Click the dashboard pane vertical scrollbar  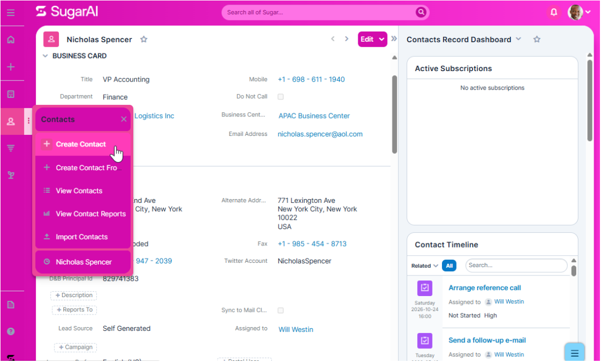589,101
